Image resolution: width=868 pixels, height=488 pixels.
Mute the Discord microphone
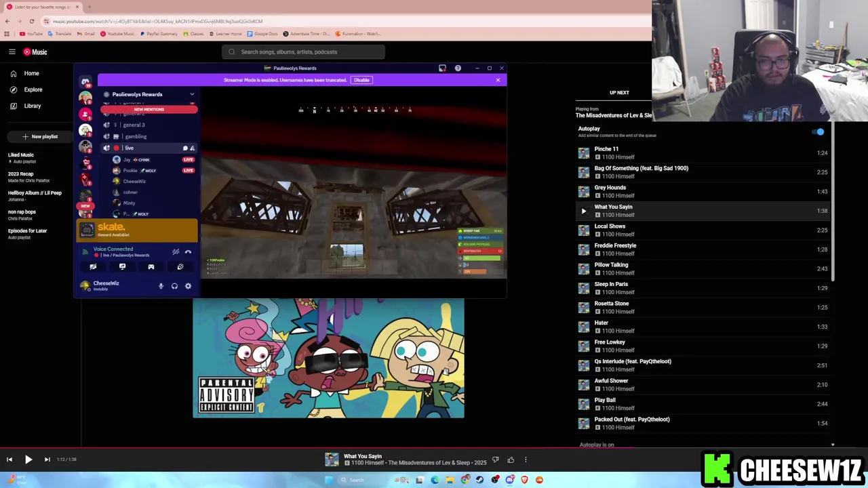[x=161, y=286]
